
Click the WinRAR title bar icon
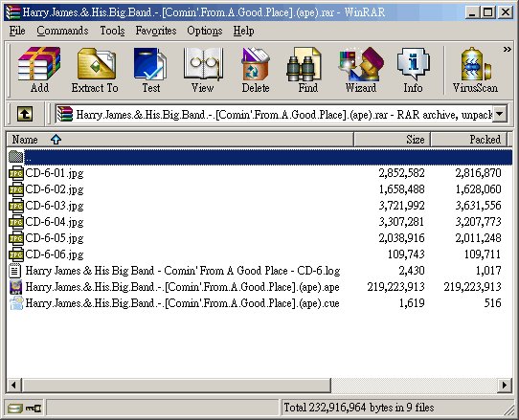pos(13,12)
